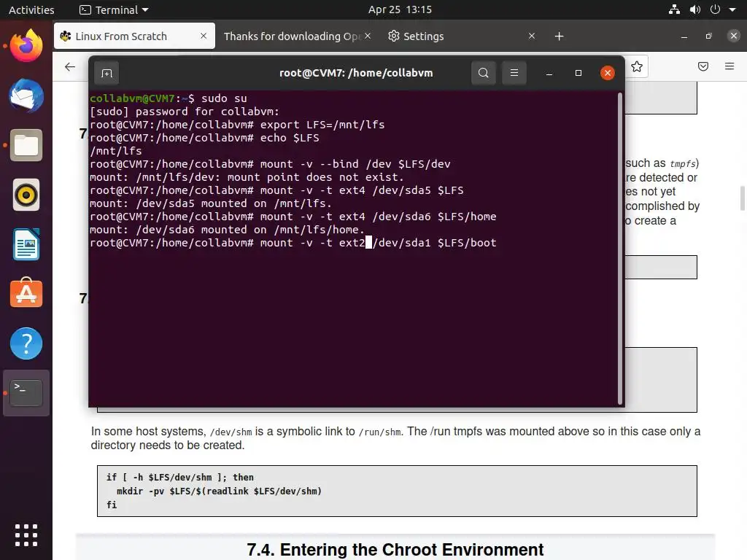This screenshot has width=747, height=560.
Task: Expand the system menu arrow in top bar
Action: [732, 9]
